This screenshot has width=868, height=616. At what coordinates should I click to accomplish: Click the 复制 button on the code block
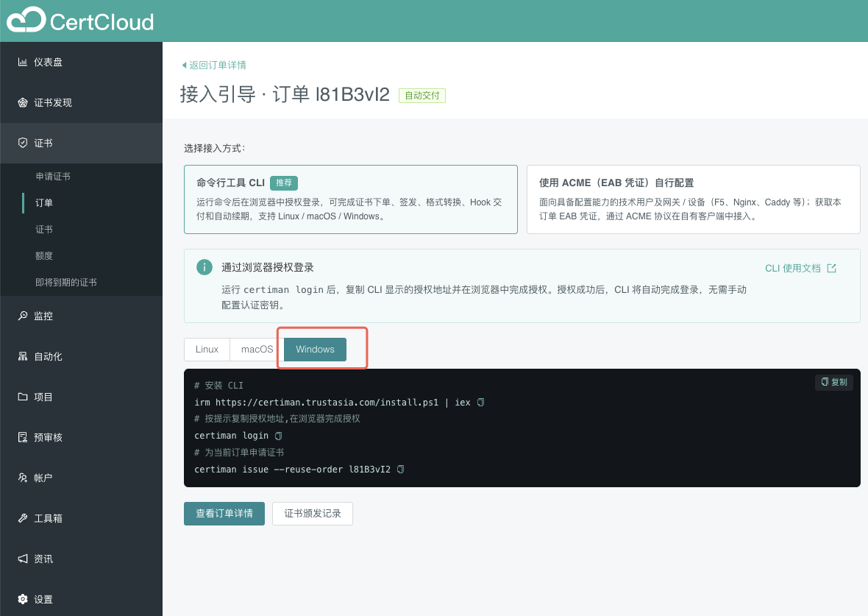coord(833,382)
